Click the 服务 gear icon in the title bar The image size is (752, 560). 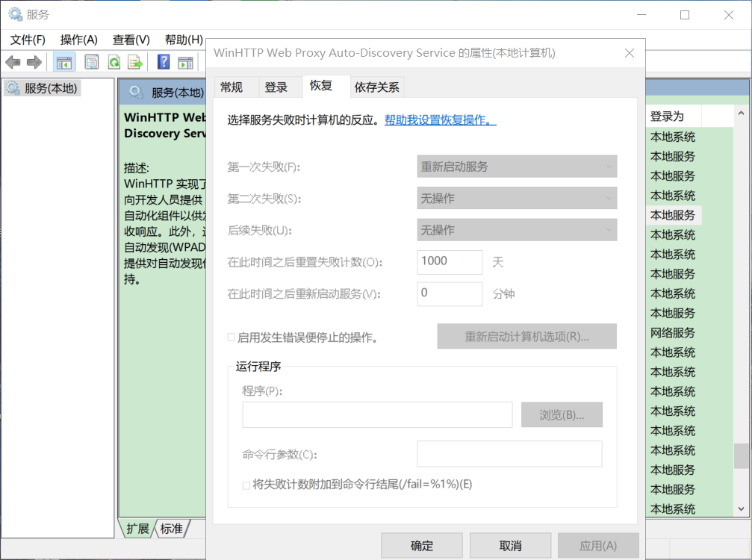[16, 14]
